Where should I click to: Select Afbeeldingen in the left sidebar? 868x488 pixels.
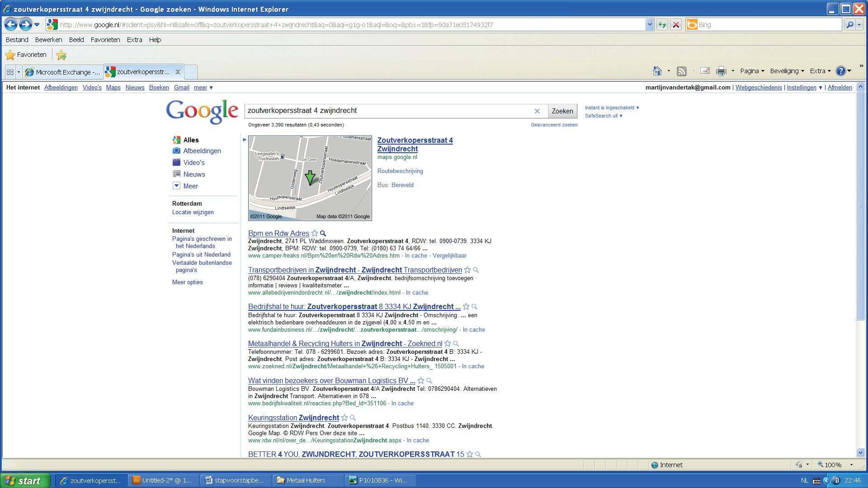(202, 151)
